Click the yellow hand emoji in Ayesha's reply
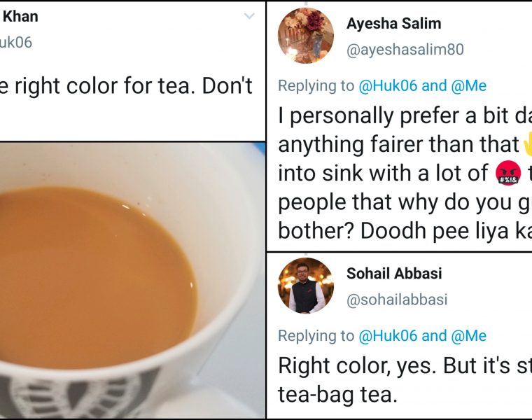 click(x=527, y=144)
